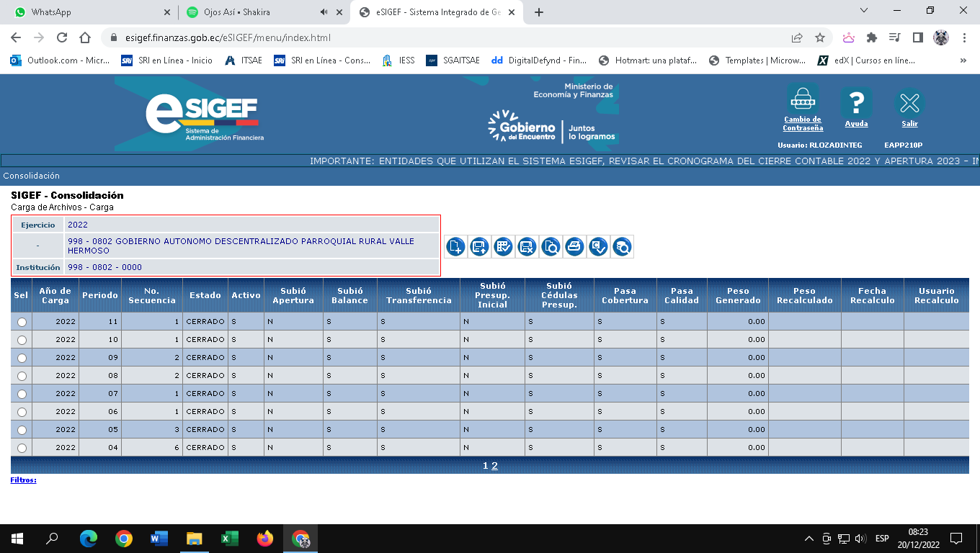
Task: Click the document magnifier consult icon
Action: (551, 247)
